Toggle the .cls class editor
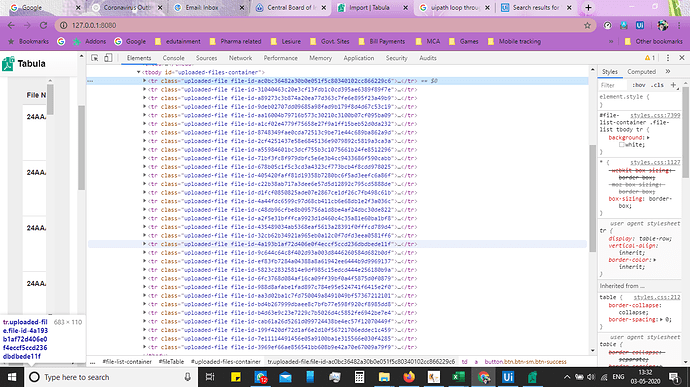Viewport: 690px width, 387px height. click(x=657, y=85)
